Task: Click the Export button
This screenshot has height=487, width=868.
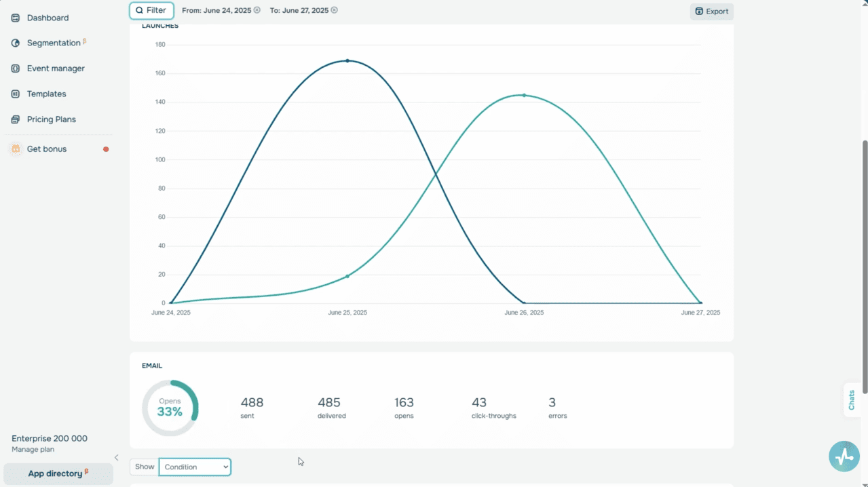Action: coord(712,11)
